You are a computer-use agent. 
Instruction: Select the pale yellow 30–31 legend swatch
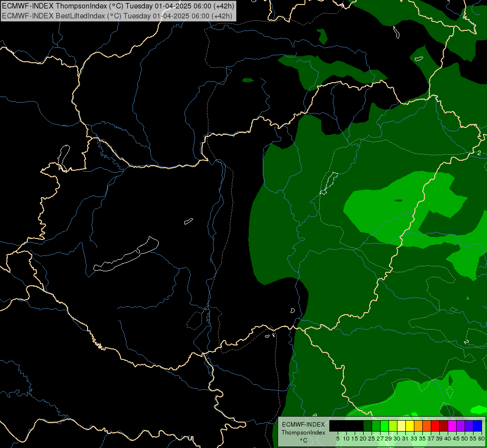[x=401, y=426]
